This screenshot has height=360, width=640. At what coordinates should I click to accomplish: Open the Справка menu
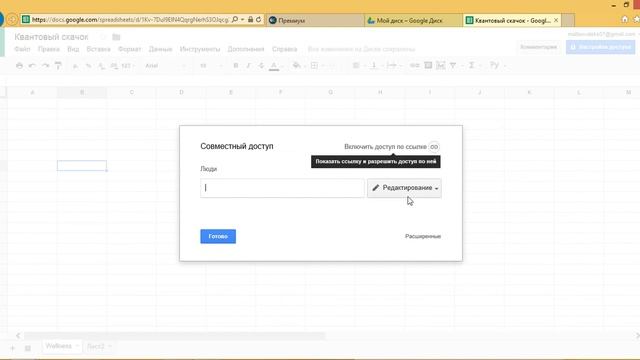click(x=284, y=49)
